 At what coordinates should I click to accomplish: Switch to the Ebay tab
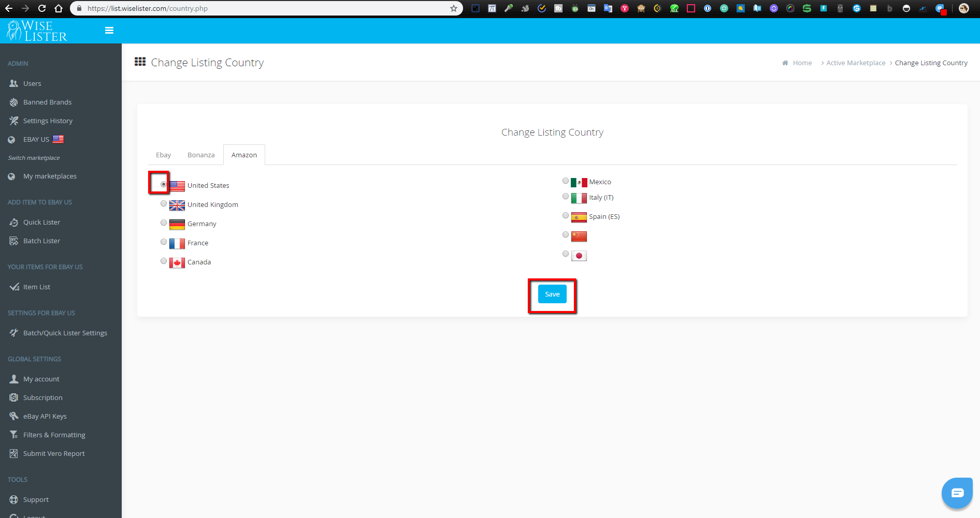(x=163, y=155)
